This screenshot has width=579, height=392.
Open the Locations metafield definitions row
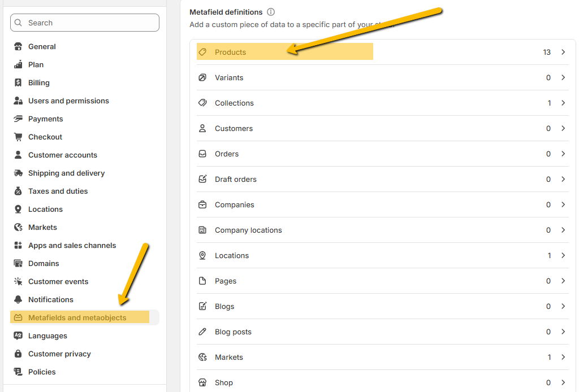(232, 255)
